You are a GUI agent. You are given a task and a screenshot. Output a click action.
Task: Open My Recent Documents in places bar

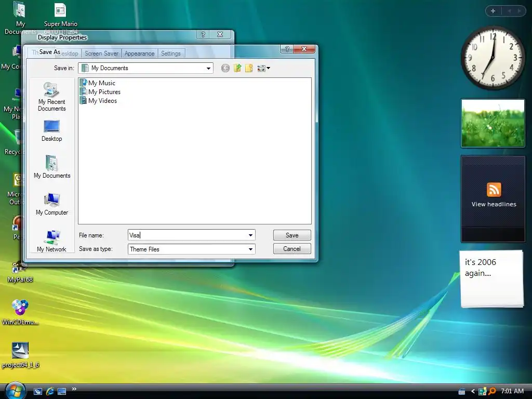pyautogui.click(x=51, y=97)
